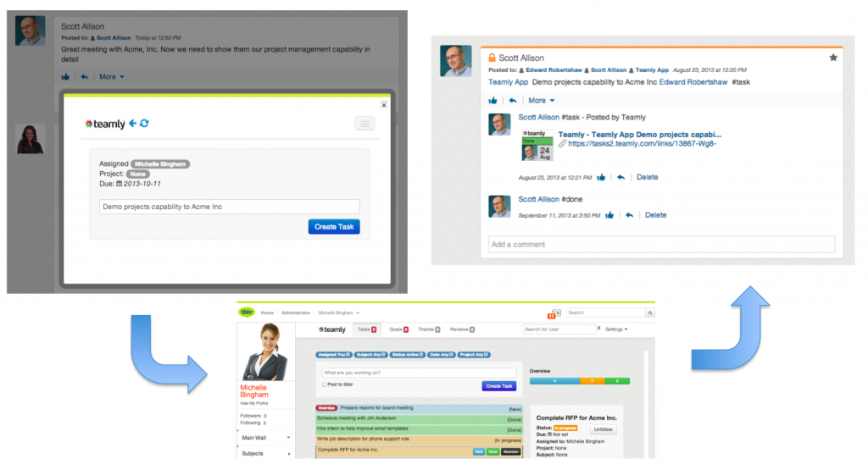Close the teamly task dialog
Screen dimensions: 868x465
click(x=384, y=105)
